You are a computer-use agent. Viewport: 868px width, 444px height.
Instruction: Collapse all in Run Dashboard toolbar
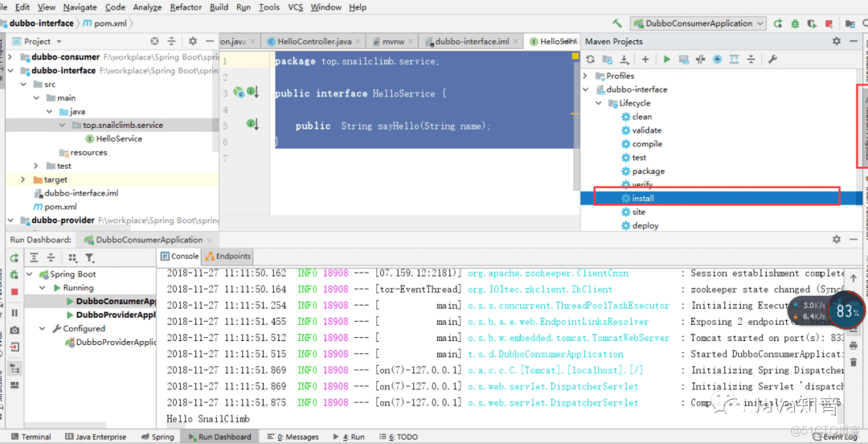click(x=51, y=257)
